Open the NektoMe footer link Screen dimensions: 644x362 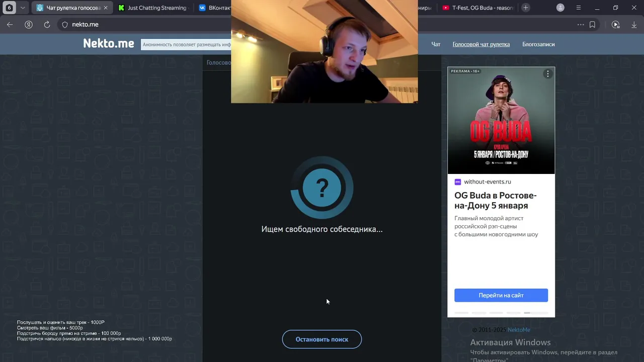(519, 330)
